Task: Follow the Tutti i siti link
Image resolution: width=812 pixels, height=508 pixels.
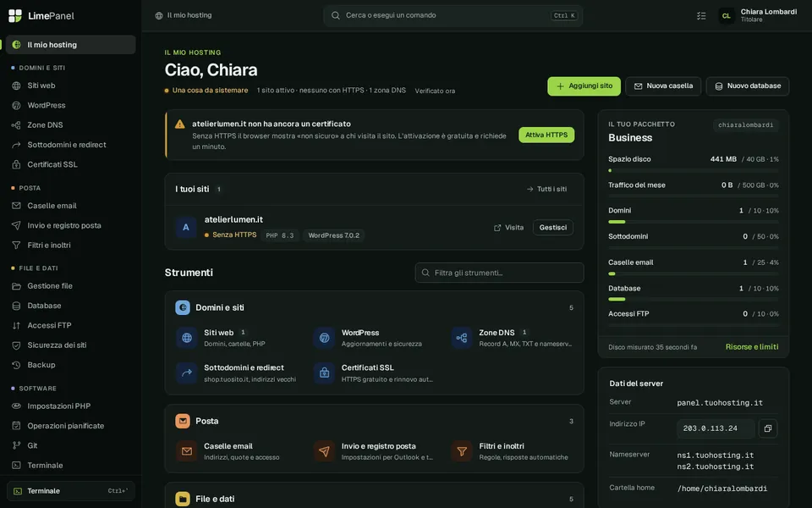Action: tap(547, 189)
